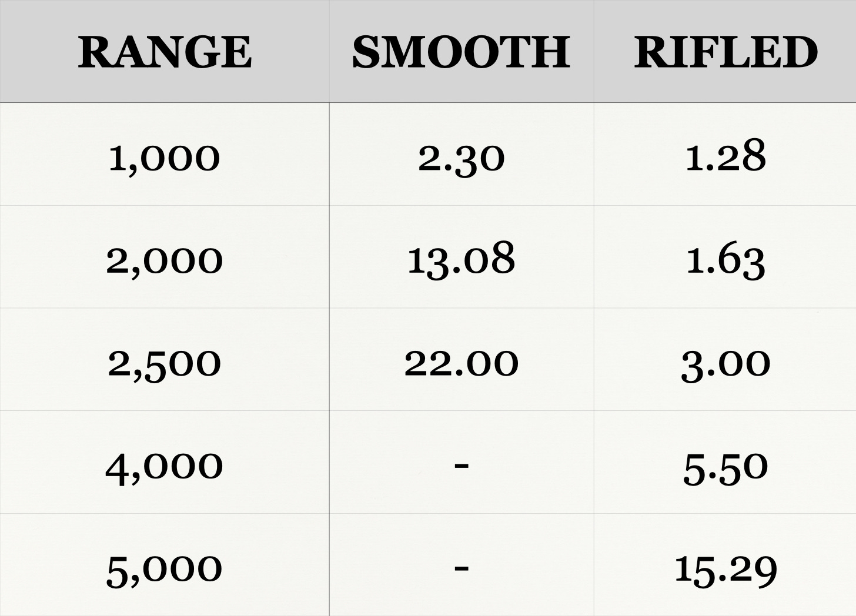This screenshot has width=856, height=616.
Task: Click the rifled value 15.29
Action: 725,570
